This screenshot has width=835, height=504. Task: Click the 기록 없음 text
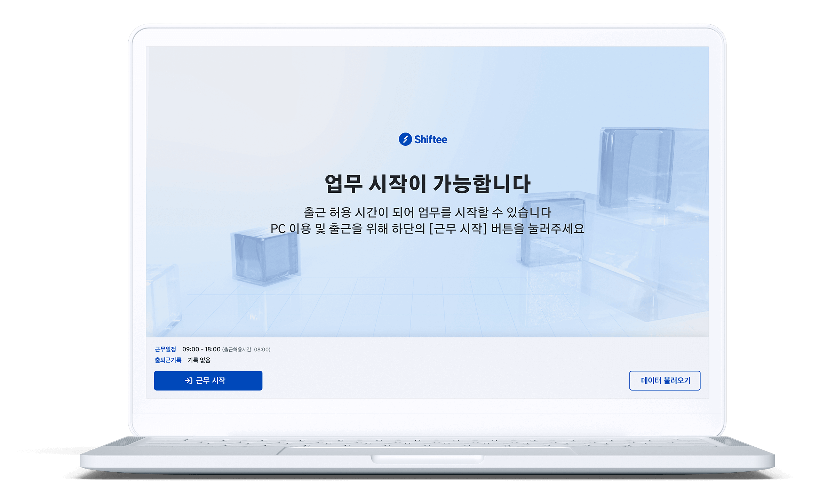(x=199, y=360)
